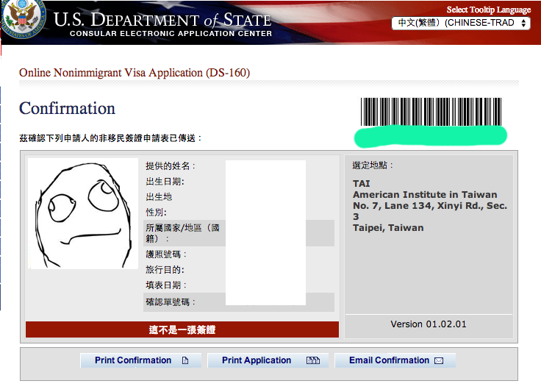The image size is (541, 392).
Task: Click the booklet icon on Print Application
Action: [x=313, y=360]
